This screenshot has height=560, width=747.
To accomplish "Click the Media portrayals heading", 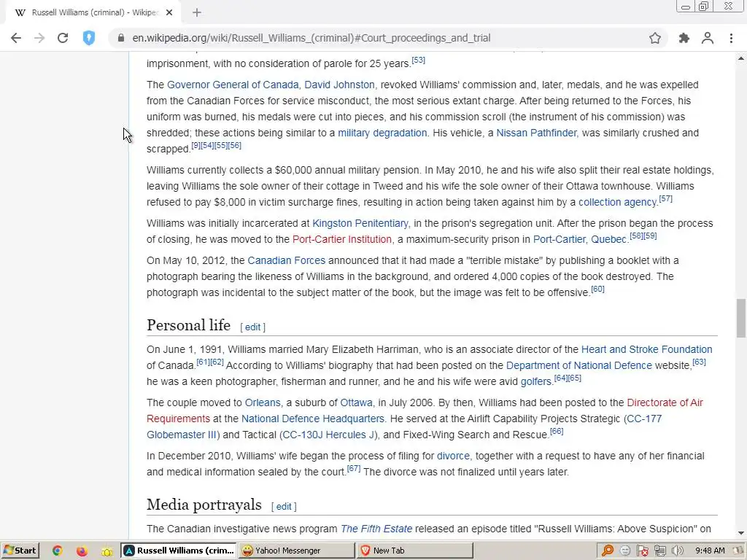I will pyautogui.click(x=204, y=505).
